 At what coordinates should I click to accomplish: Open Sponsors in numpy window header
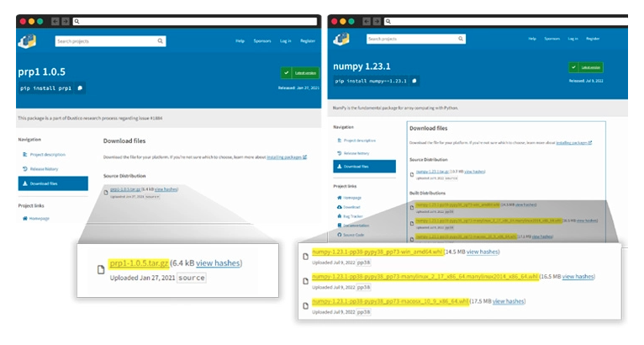(552, 39)
